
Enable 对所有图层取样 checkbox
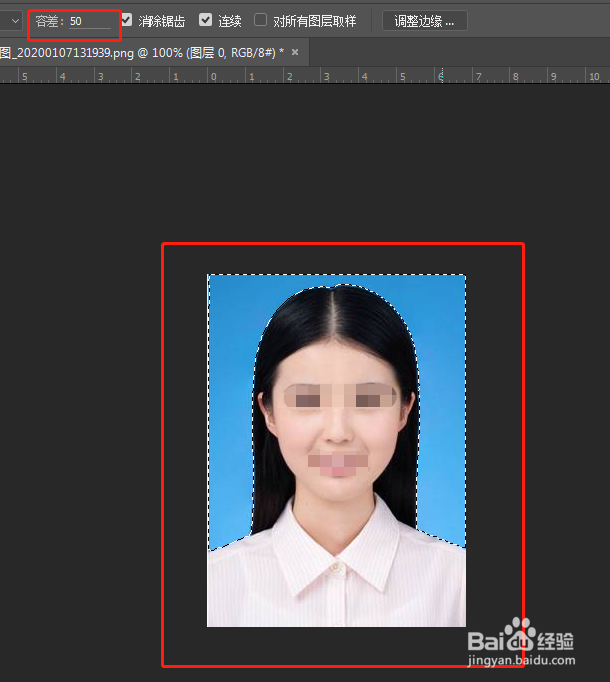[x=260, y=20]
